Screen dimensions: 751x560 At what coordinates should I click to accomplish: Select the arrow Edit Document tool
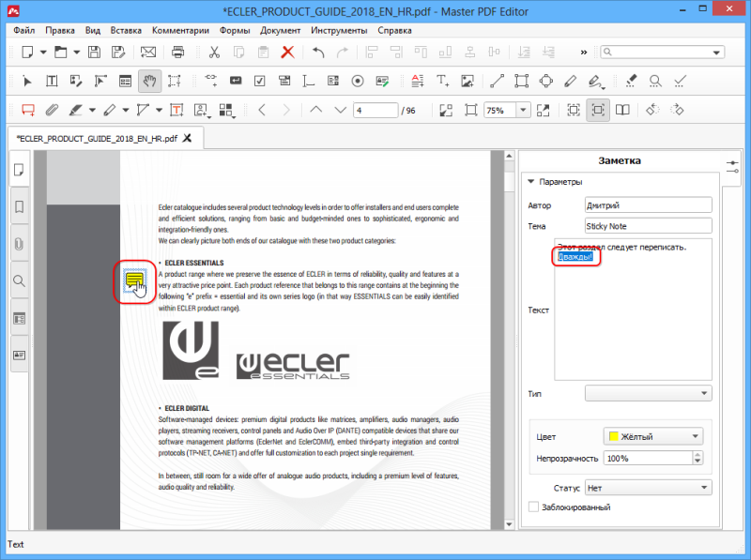pos(27,81)
